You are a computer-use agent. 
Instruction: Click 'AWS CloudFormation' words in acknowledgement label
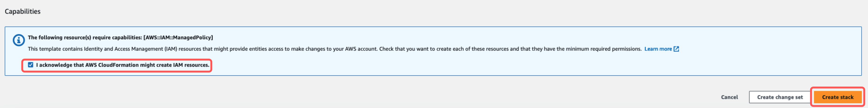[x=112, y=65]
